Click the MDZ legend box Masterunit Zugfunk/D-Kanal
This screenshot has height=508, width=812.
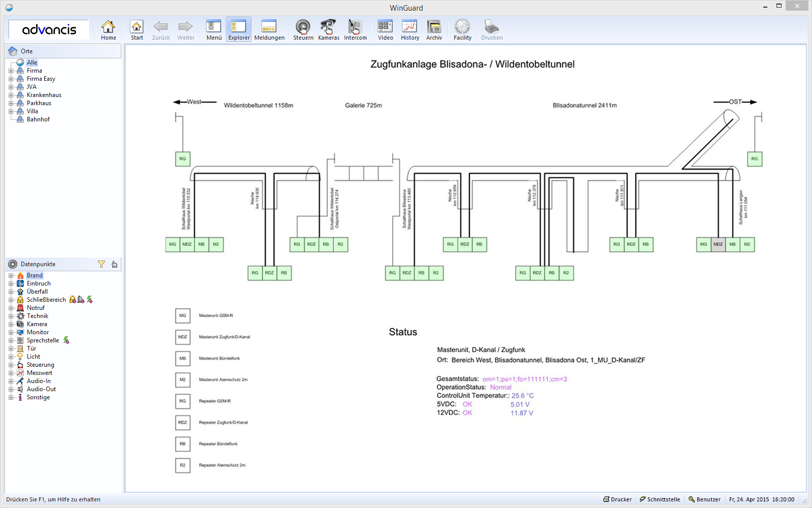183,337
